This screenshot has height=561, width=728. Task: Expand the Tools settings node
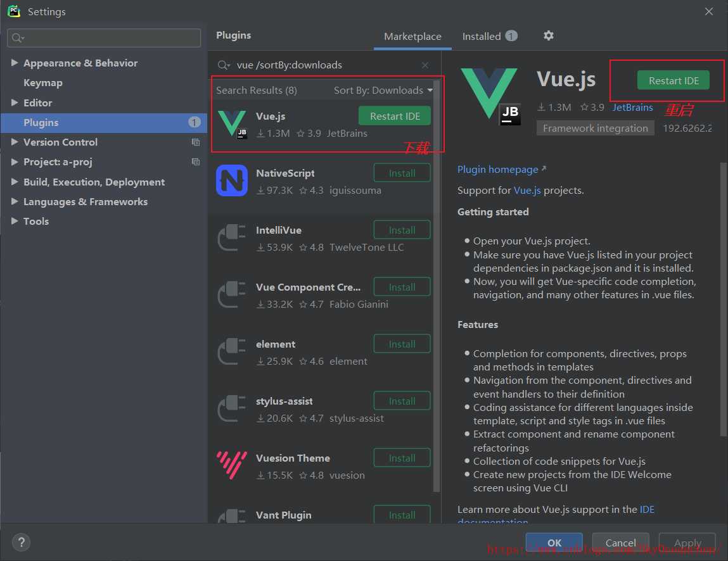[15, 221]
